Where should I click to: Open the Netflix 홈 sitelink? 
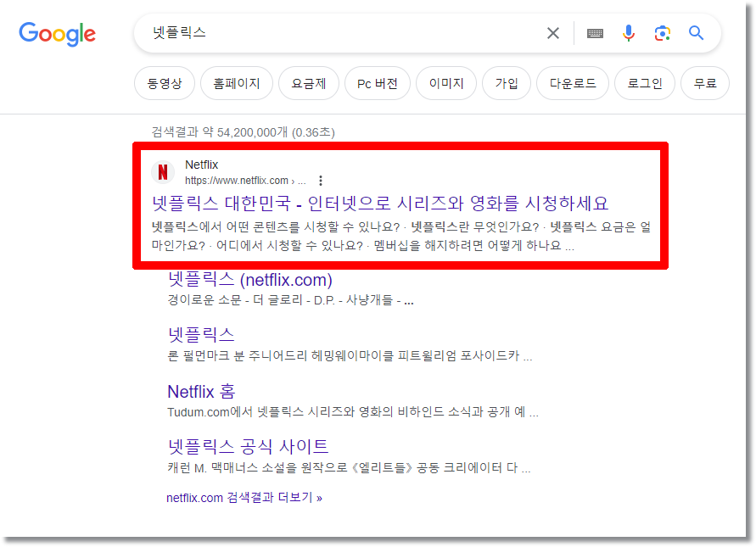coord(201,391)
